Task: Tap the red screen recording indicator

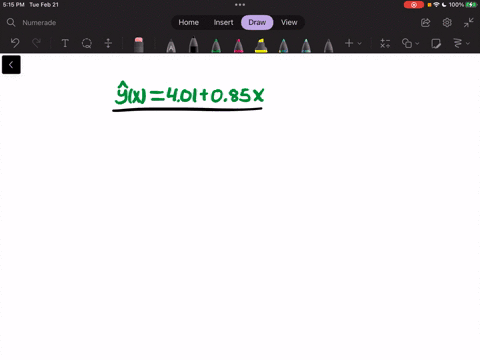Action: pyautogui.click(x=414, y=5)
